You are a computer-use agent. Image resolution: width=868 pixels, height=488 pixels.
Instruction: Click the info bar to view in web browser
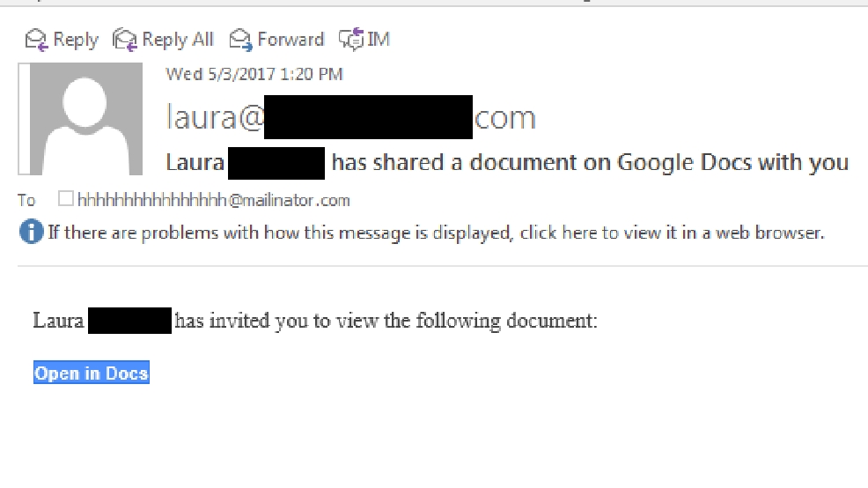coord(437,233)
